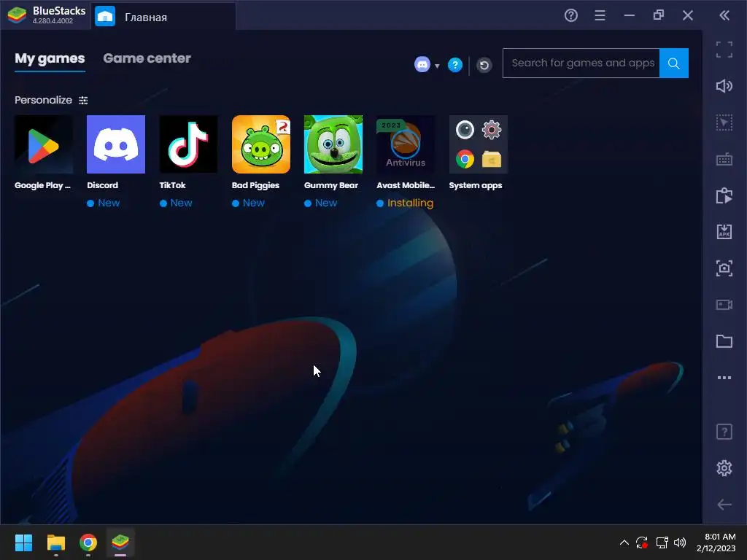Click BlueStacks icon in taskbar
The width and height of the screenshot is (747, 560).
[120, 542]
